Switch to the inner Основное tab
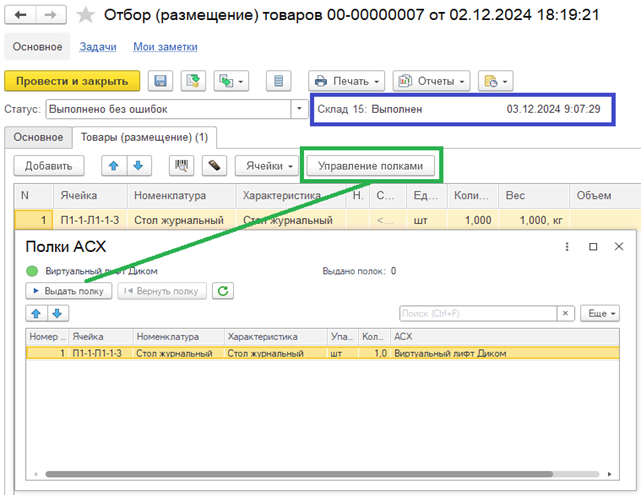This screenshot has height=495, width=641. pos(36,137)
